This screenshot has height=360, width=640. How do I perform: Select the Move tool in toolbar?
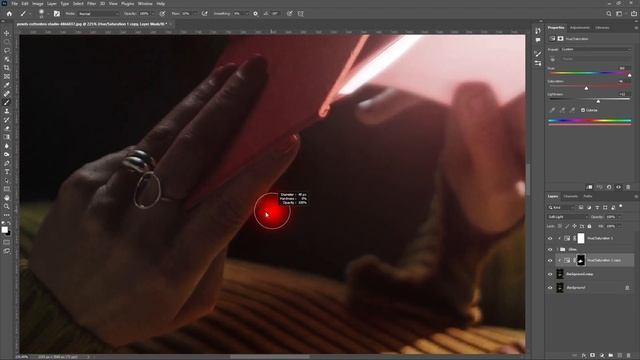[7, 33]
